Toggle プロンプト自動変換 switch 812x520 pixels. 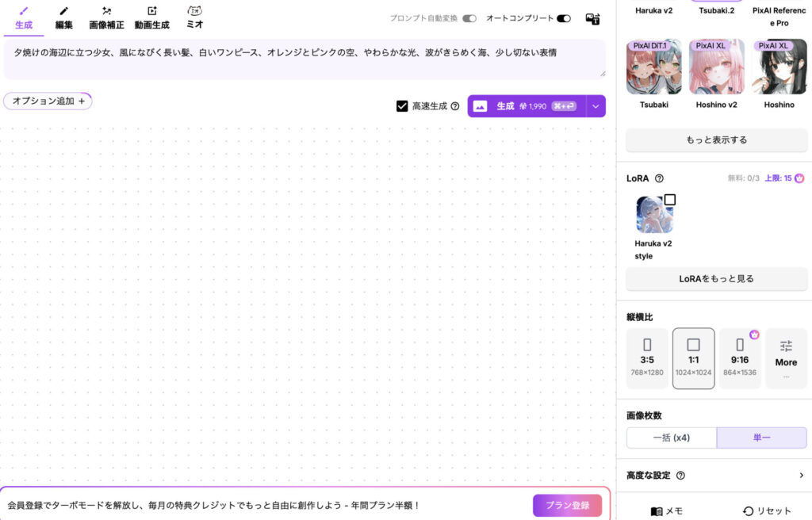pos(469,18)
